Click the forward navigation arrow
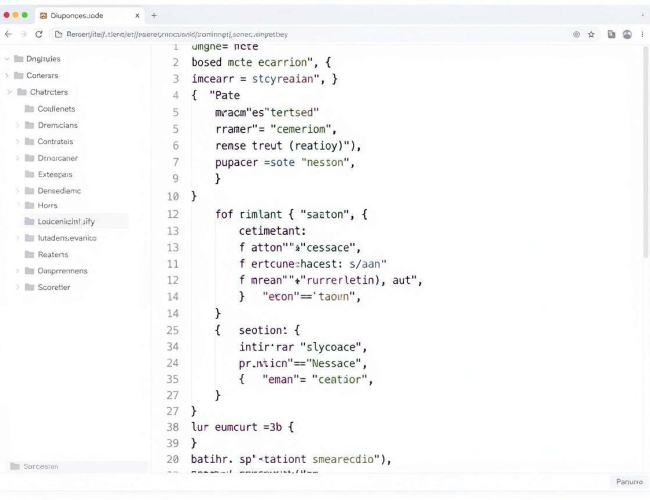650x500 pixels. click(x=24, y=34)
